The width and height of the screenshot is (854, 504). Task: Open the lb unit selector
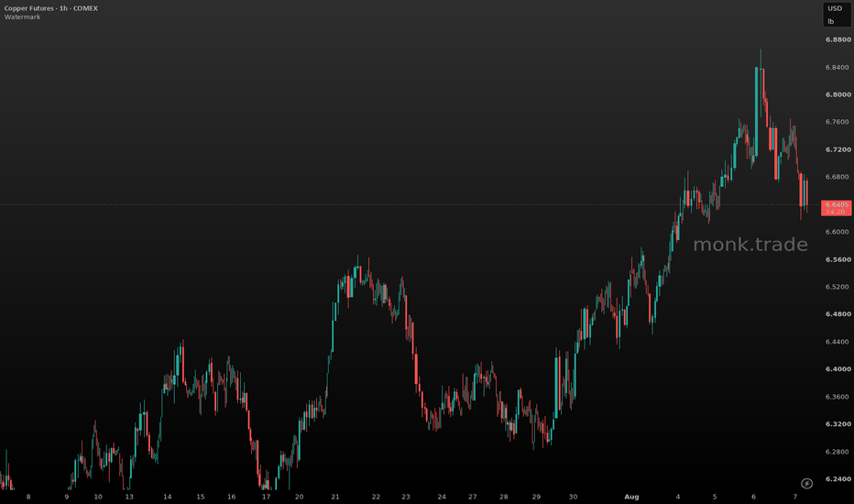pos(831,22)
